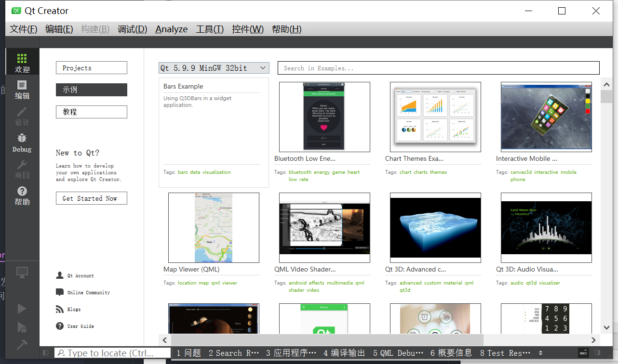Open the 3 应用程序 output pane

[x=291, y=353]
